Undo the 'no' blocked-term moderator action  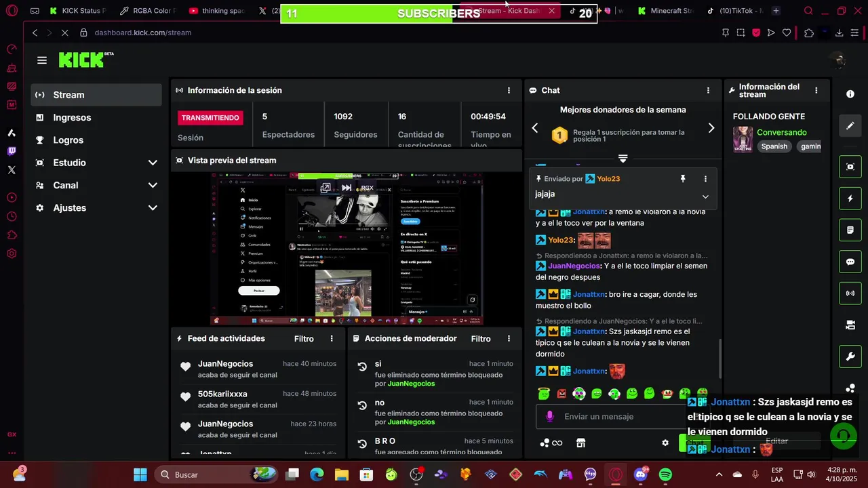point(362,405)
